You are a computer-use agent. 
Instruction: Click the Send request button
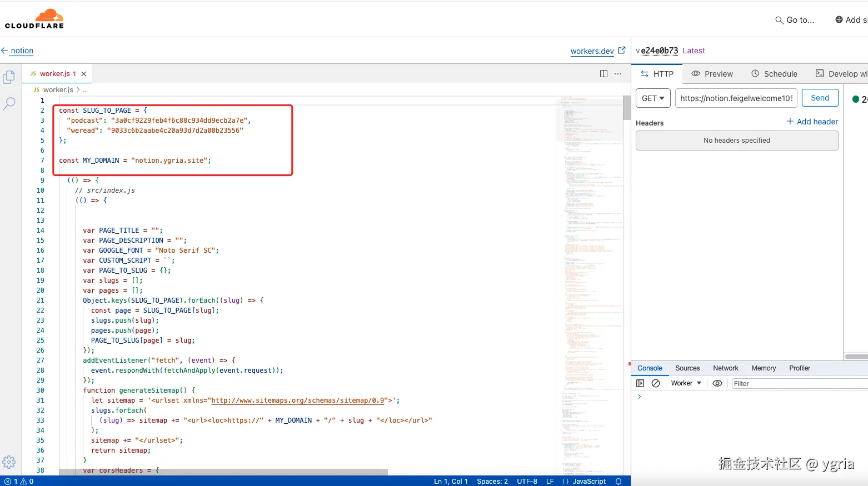click(x=820, y=98)
